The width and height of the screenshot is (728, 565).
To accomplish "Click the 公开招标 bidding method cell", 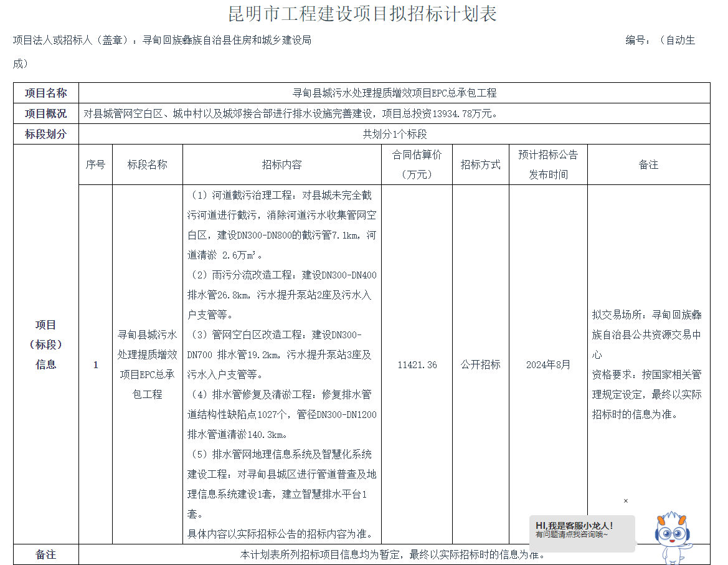I will [x=481, y=365].
